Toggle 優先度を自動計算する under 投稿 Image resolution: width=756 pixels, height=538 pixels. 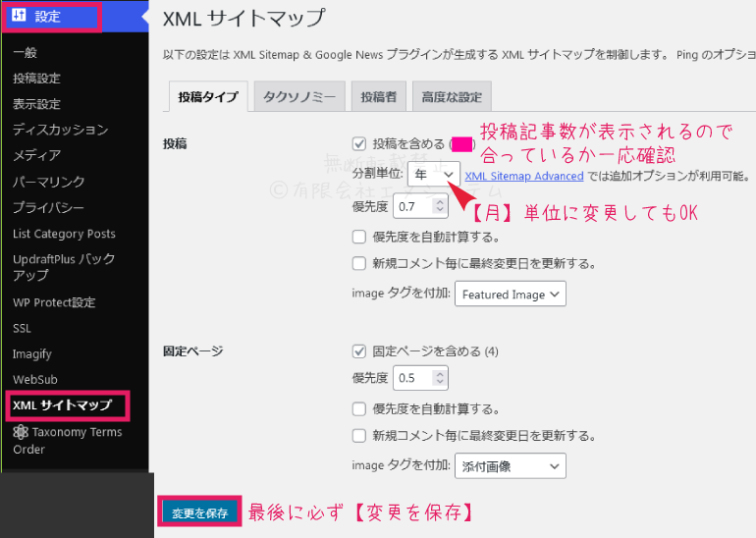pos(358,237)
